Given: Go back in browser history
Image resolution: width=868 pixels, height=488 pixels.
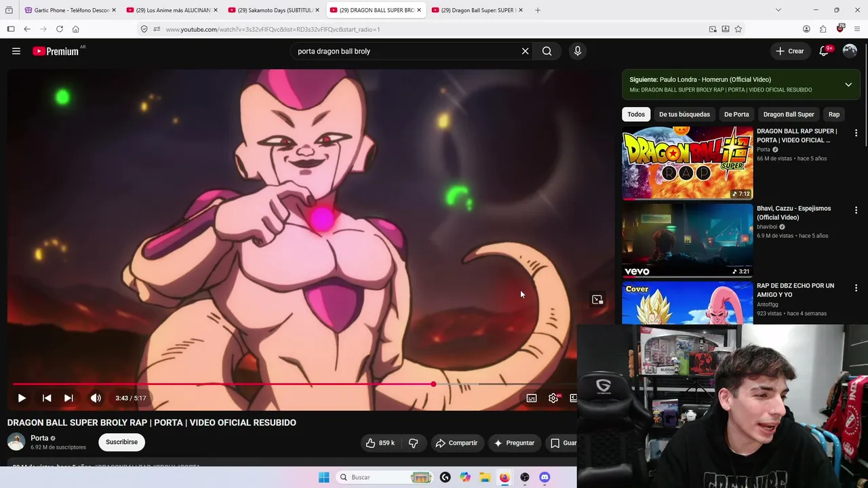Looking at the screenshot, I should click(x=27, y=29).
